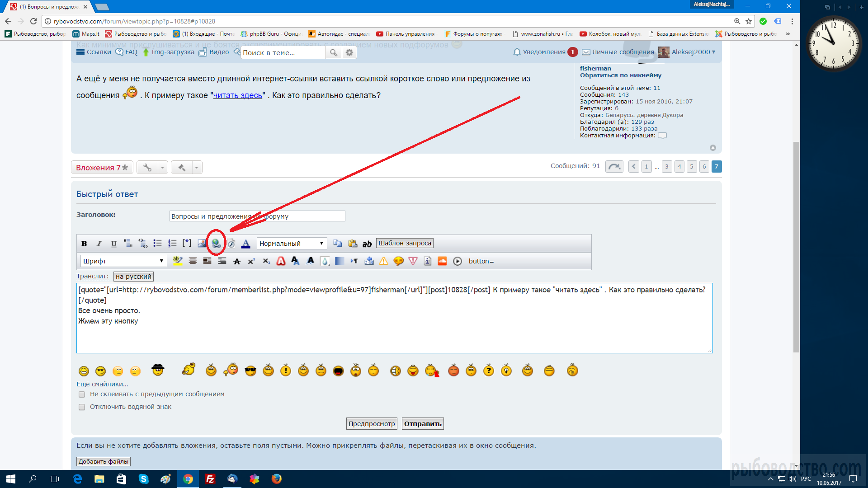Open 'Ещё смайлики...' link

(x=102, y=384)
